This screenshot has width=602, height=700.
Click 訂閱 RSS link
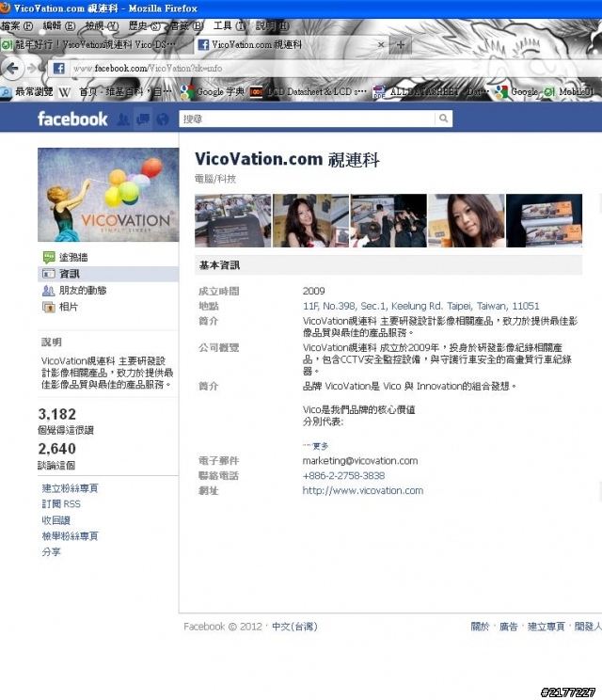pos(61,504)
